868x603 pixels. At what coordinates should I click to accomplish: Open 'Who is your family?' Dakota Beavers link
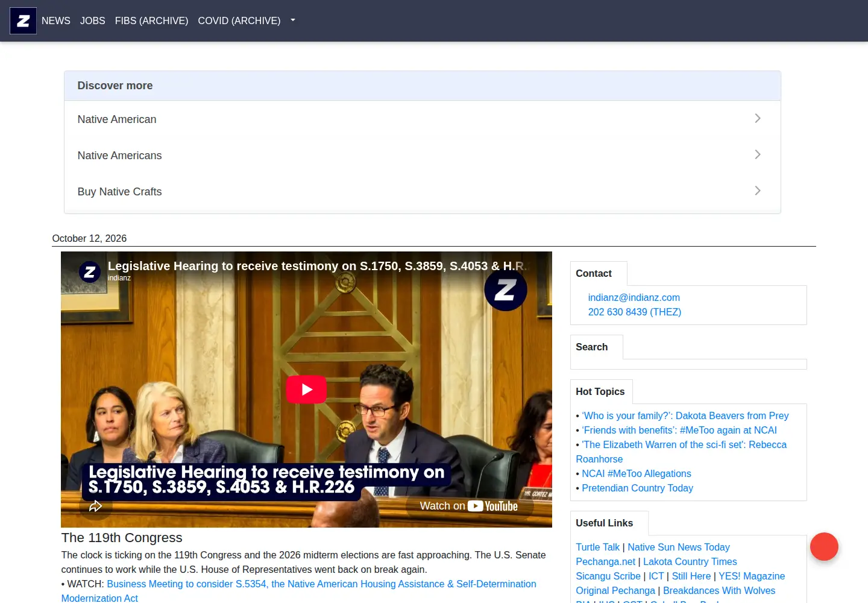point(685,415)
